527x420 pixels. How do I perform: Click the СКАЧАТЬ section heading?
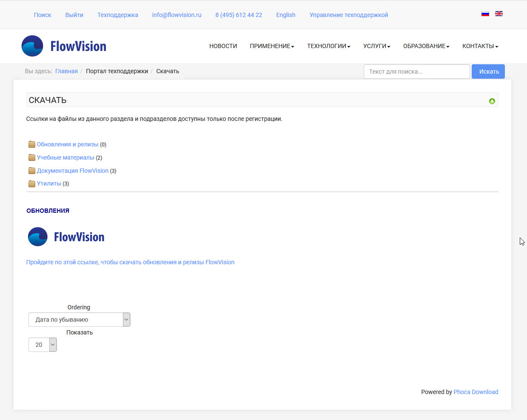click(x=48, y=100)
